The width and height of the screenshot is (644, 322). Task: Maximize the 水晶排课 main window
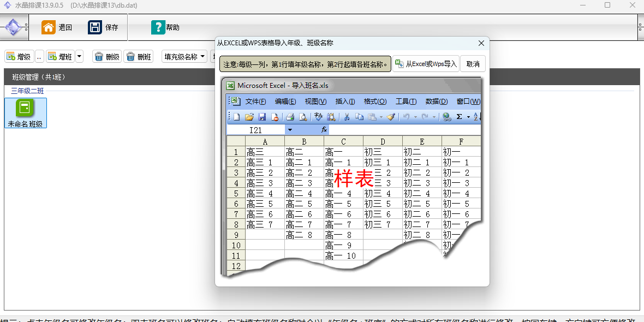click(x=607, y=5)
